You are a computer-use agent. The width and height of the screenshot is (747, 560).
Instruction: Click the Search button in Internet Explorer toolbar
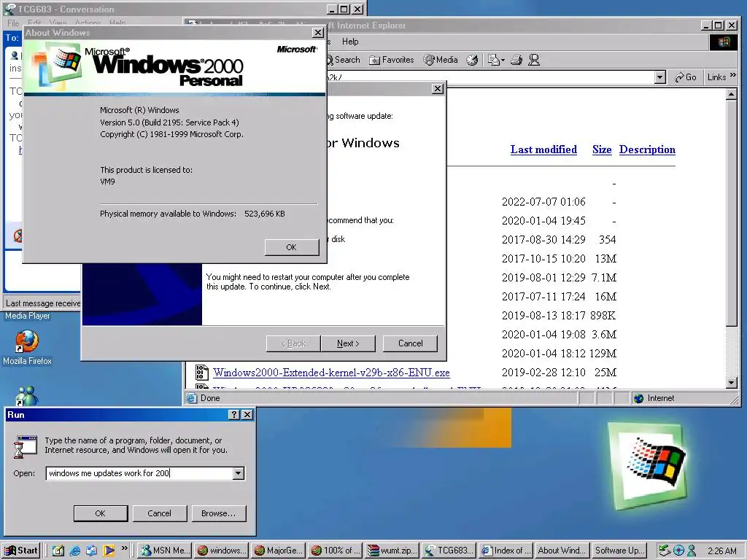pyautogui.click(x=343, y=60)
